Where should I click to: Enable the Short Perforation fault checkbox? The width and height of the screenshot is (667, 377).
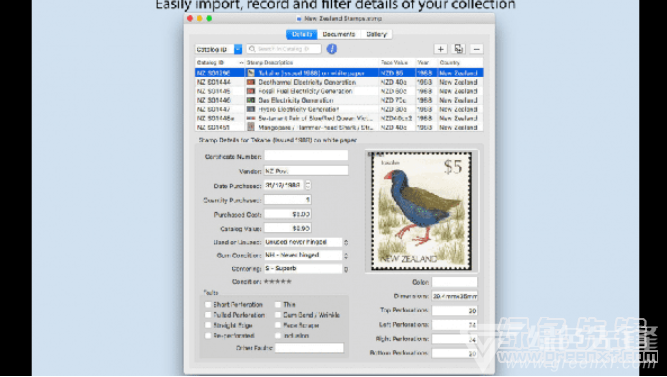pyautogui.click(x=208, y=305)
